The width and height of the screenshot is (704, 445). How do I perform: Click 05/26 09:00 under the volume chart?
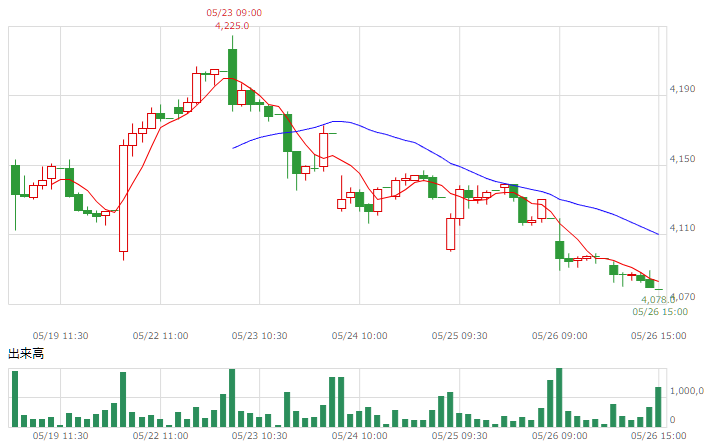[x=559, y=436]
